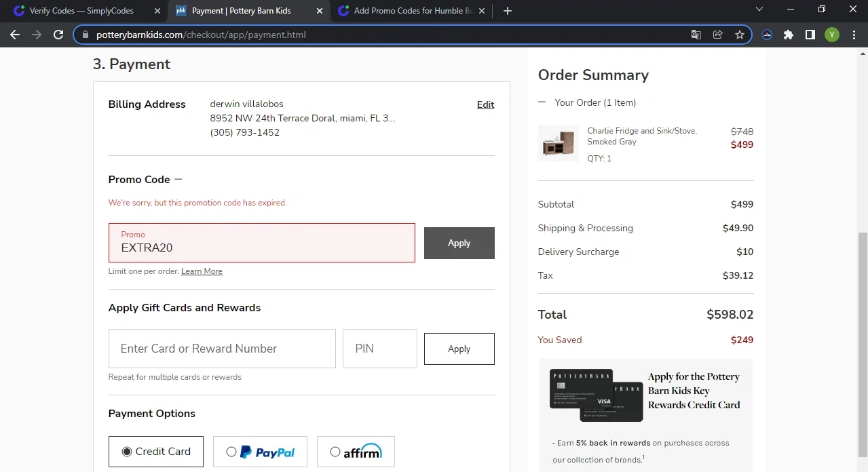Open the translate page icon

[x=696, y=35]
